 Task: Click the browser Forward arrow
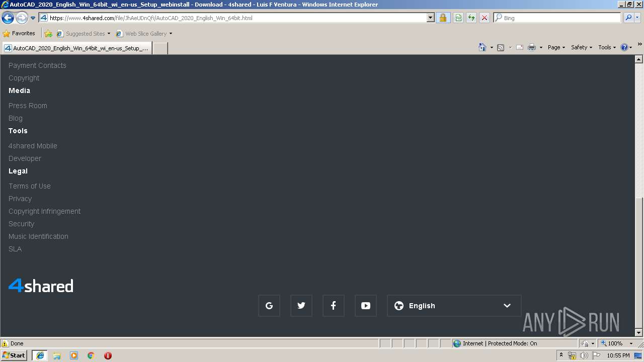click(x=22, y=18)
